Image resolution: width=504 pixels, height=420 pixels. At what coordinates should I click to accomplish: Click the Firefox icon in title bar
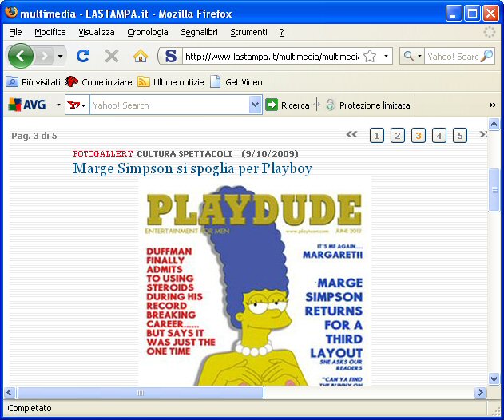tap(10, 13)
